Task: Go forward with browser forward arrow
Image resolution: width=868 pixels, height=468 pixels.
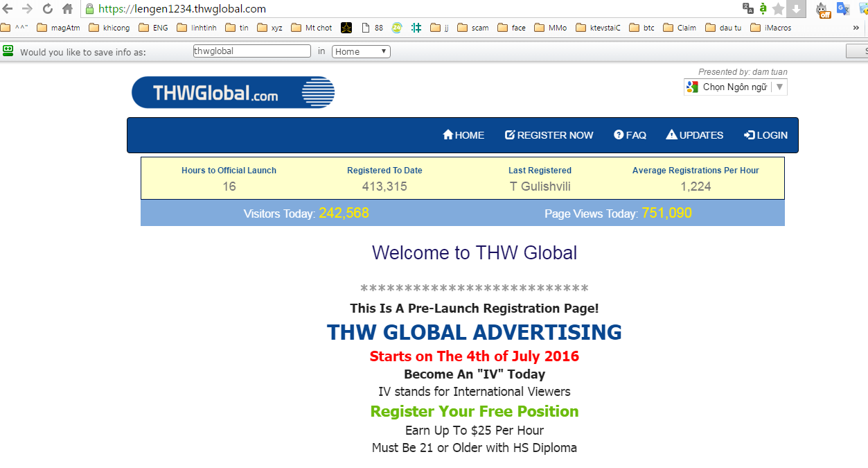Action: point(28,9)
